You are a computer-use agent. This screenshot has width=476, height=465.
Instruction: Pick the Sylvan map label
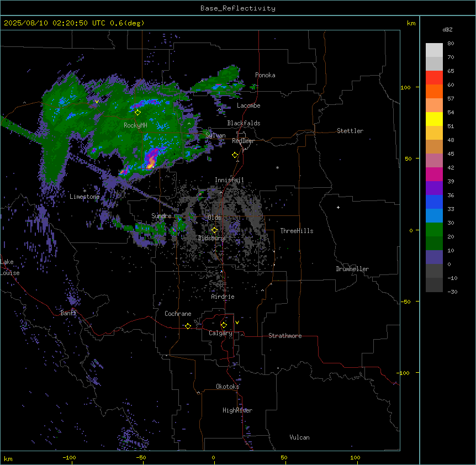215,135
